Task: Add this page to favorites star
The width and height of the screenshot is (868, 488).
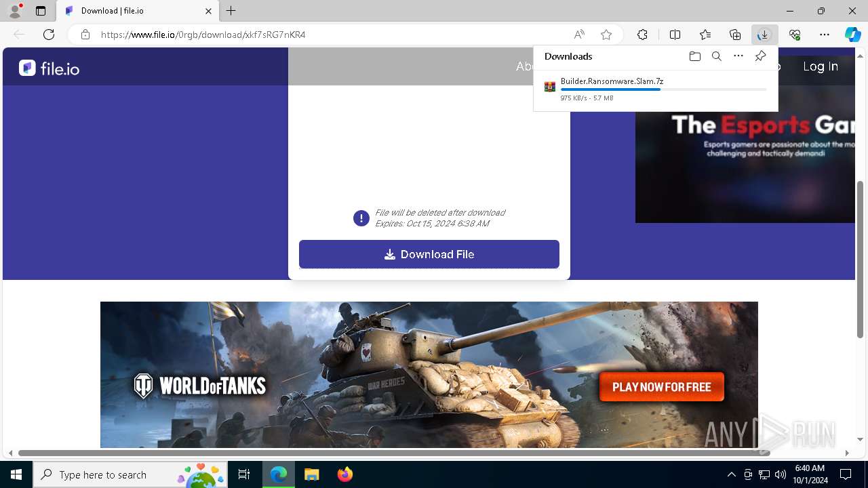Action: (606, 35)
